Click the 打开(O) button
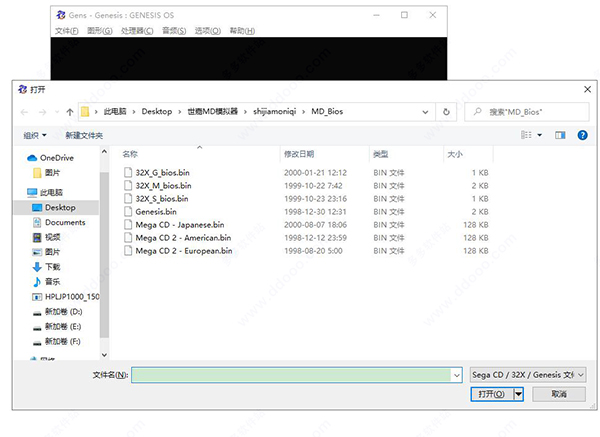The width and height of the screenshot is (600, 437). (492, 394)
